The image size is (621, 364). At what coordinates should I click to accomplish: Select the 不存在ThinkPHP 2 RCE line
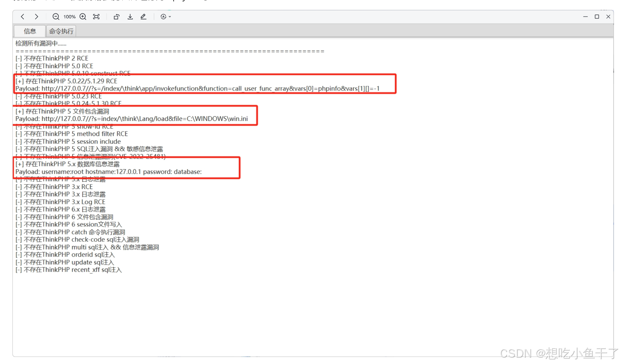click(x=52, y=58)
